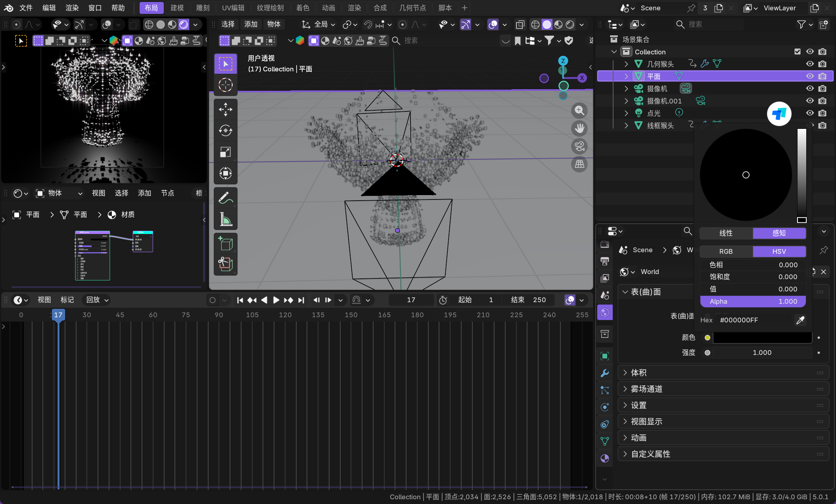836x504 pixels.
Task: Open the 渲染 menu in top bar
Action: (72, 8)
